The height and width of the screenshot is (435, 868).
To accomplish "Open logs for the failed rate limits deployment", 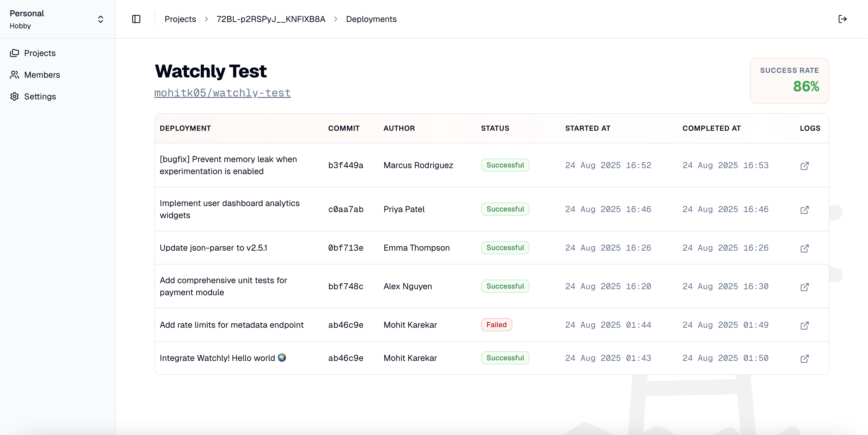I will point(805,326).
